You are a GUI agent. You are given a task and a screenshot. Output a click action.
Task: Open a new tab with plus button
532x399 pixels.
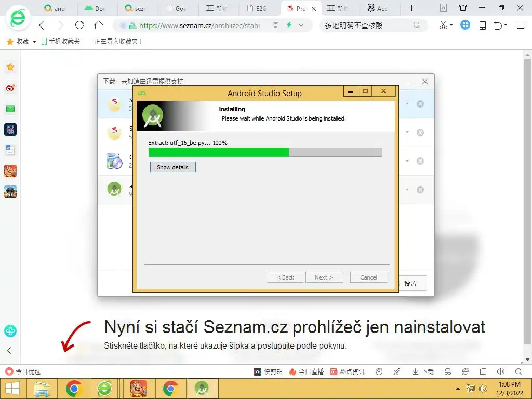(411, 8)
